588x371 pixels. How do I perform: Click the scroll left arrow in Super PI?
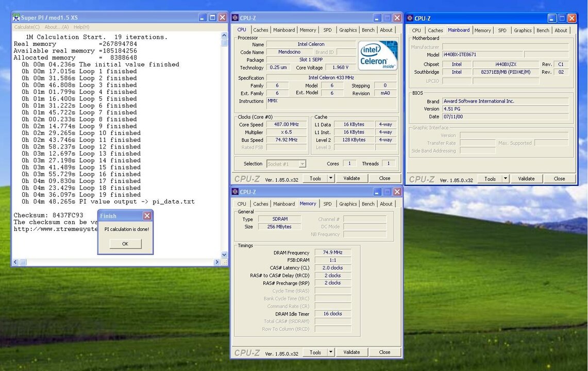[x=15, y=262]
